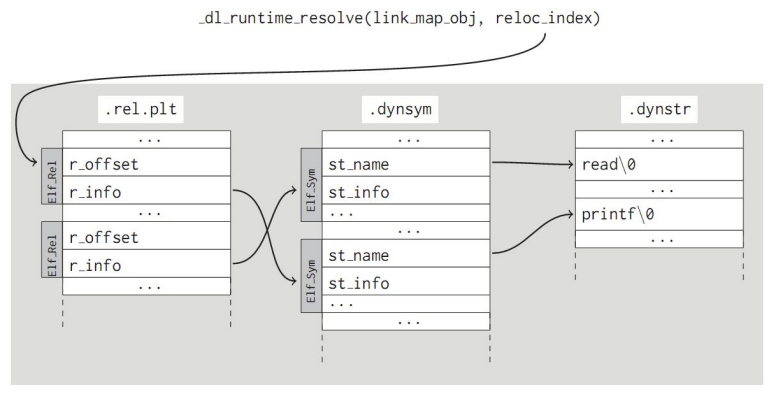
Task: Select the .dynstr section label
Action: [x=659, y=109]
